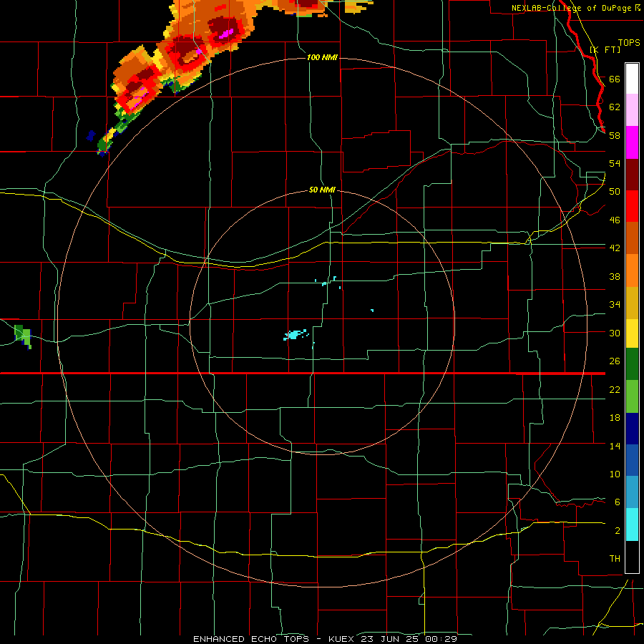Click the light green legend swatch
This screenshot has height=644, width=644.
coord(632,396)
